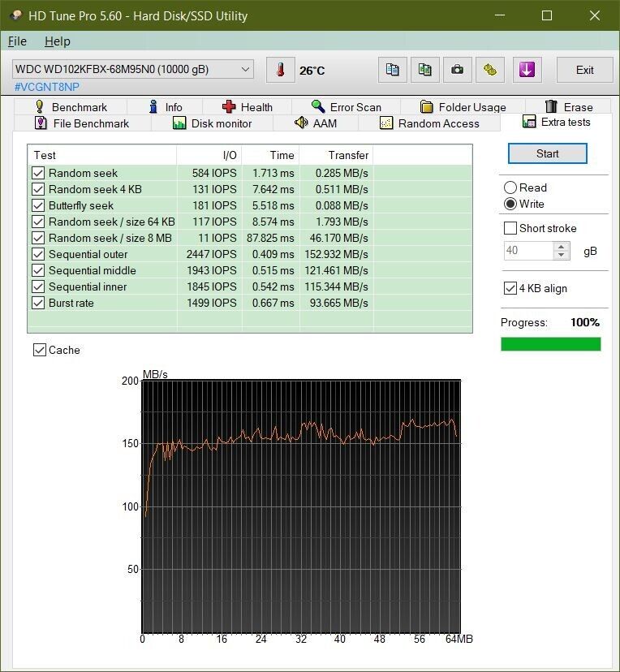
Task: Copy screenshot to clipboard toolbar icon
Action: coord(424,70)
